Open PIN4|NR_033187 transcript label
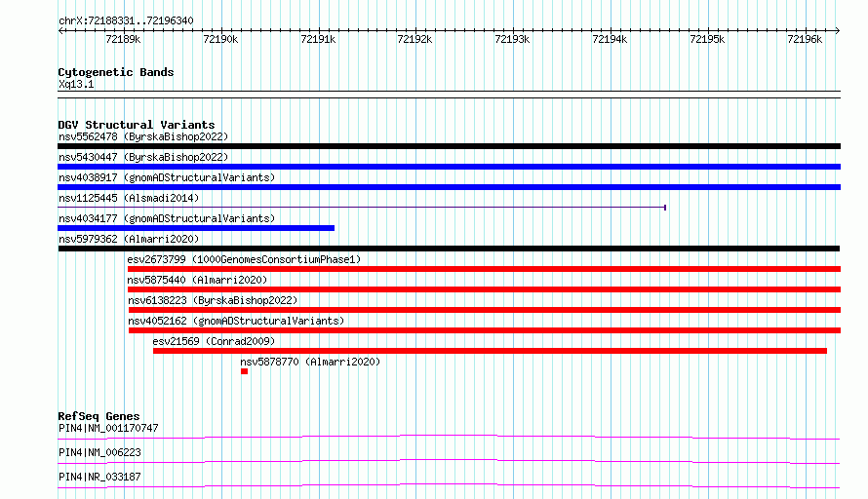Screen dimensions: 868x499 (x=99, y=477)
